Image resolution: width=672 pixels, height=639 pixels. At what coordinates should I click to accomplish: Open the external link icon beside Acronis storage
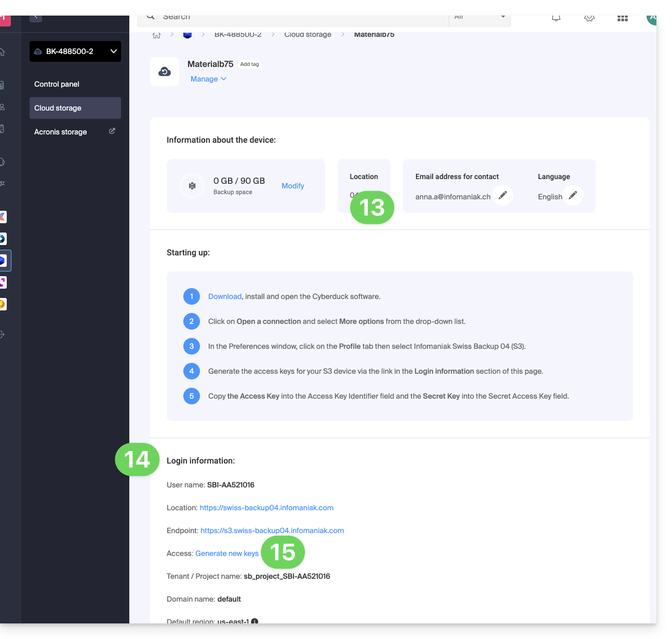point(112,131)
